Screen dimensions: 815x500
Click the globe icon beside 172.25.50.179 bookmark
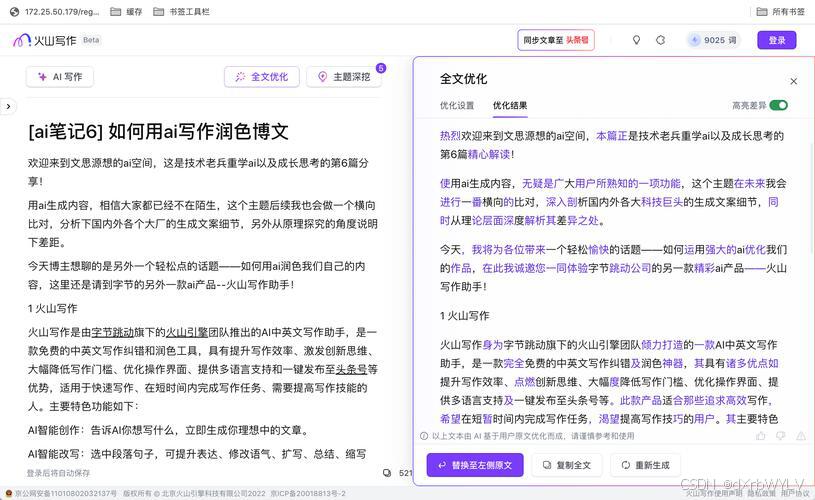(x=15, y=11)
